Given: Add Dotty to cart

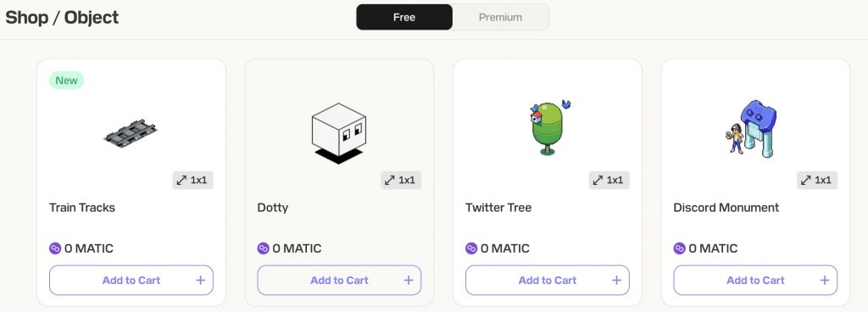Looking at the screenshot, I should tap(339, 281).
